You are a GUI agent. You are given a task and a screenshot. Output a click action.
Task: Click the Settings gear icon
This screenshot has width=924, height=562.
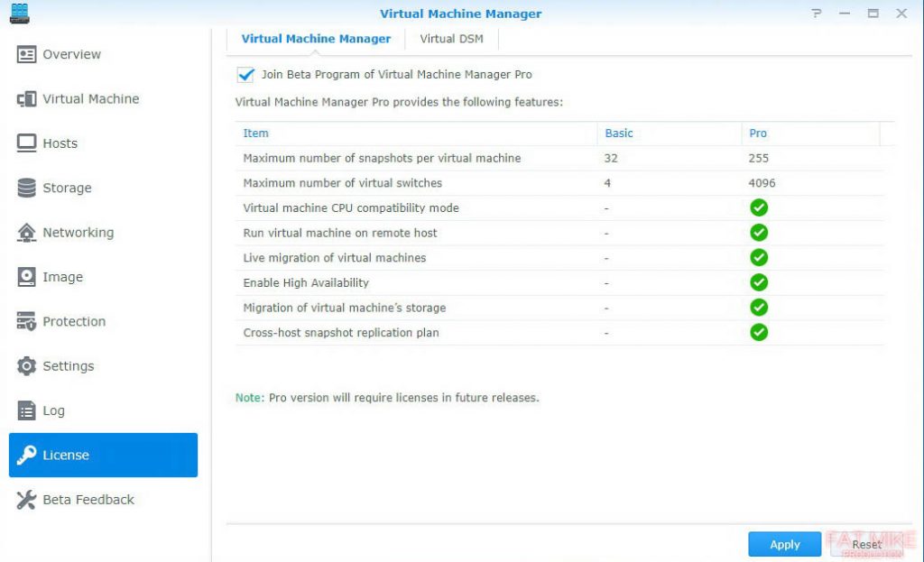[26, 366]
